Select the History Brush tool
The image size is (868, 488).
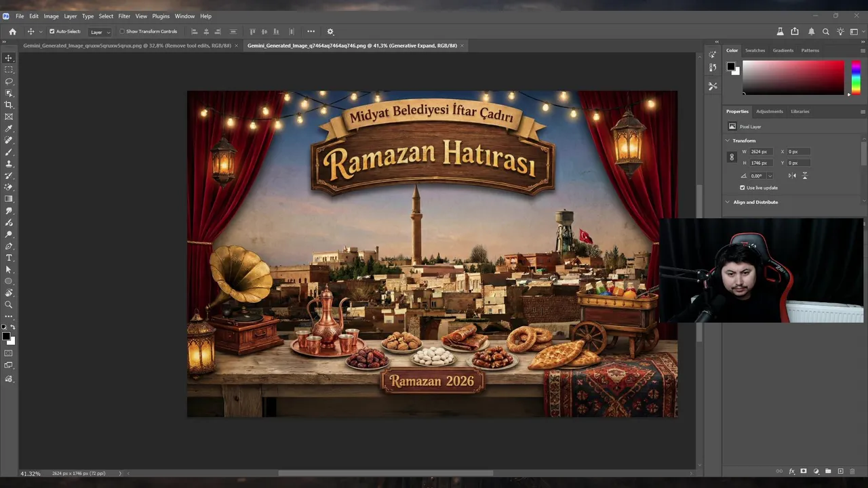pyautogui.click(x=9, y=176)
